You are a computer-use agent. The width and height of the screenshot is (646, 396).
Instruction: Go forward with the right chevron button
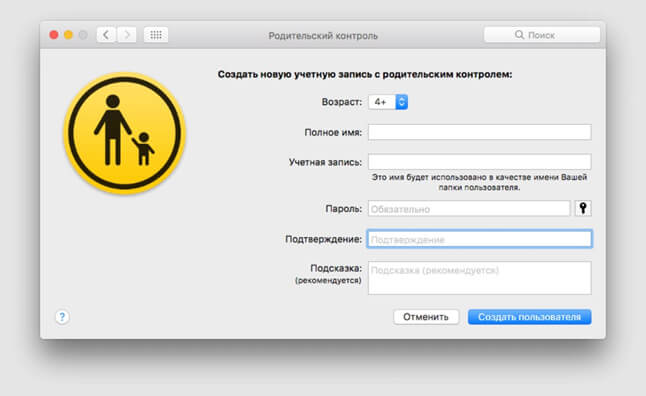pos(127,35)
